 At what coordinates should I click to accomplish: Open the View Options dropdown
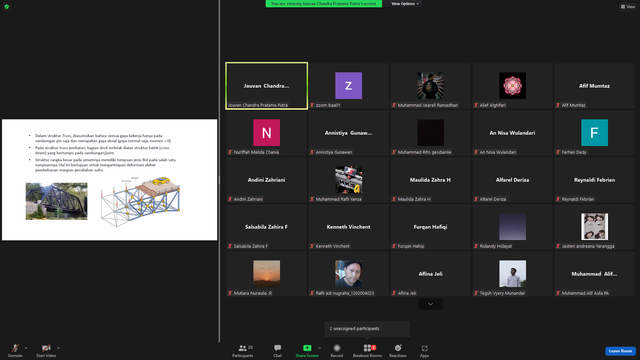(x=405, y=4)
